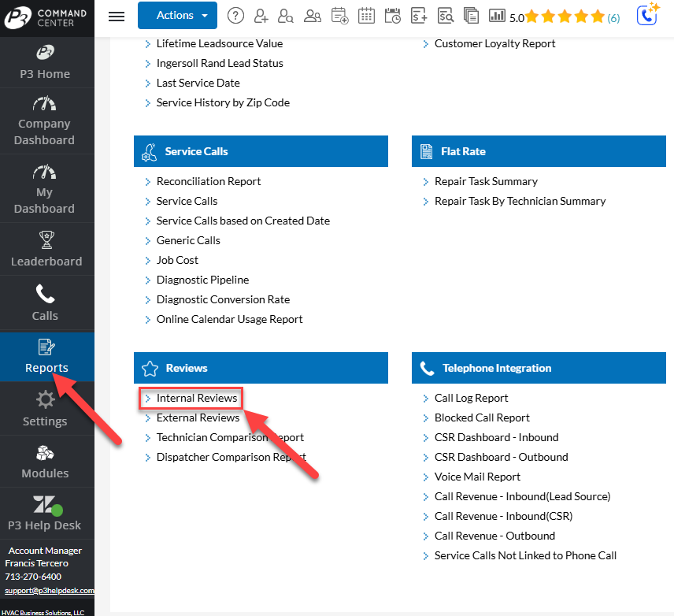This screenshot has height=616, width=674.
Task: Open Service Calls Not Linked to Phone Call
Action: [525, 556]
